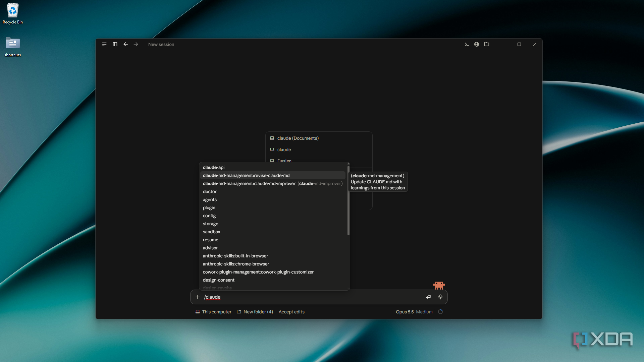Viewport: 644px width, 362px height.
Task: Open the terminal icon in title bar
Action: click(x=467, y=44)
